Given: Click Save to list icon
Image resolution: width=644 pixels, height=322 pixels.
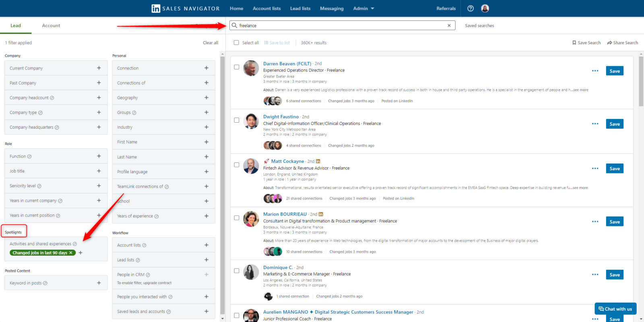Looking at the screenshot, I should tap(266, 43).
